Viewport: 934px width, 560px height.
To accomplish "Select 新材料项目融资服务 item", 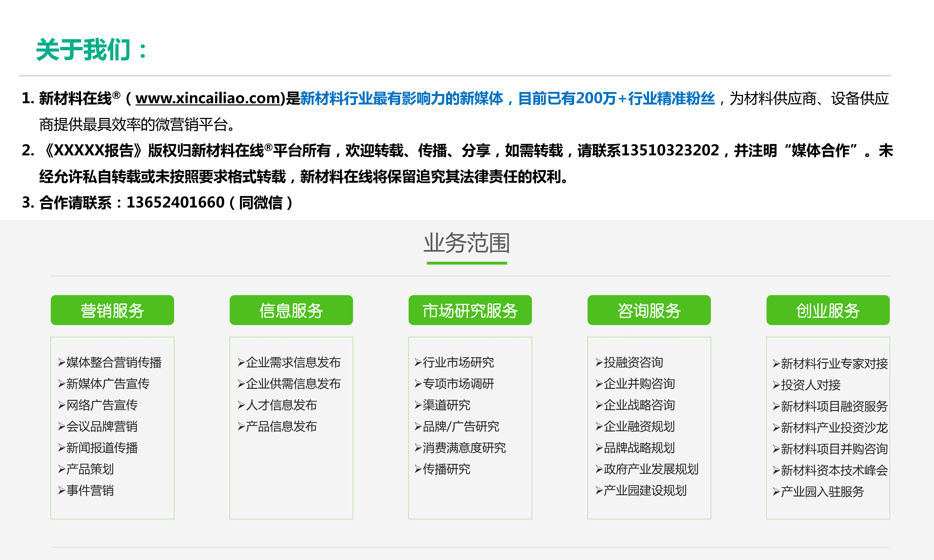I will (x=830, y=406).
